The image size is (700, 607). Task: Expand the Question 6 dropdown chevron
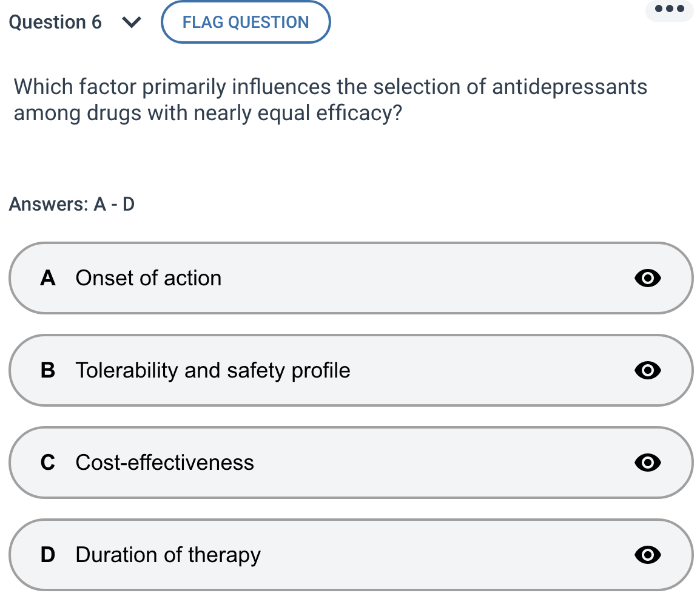pyautogui.click(x=132, y=22)
